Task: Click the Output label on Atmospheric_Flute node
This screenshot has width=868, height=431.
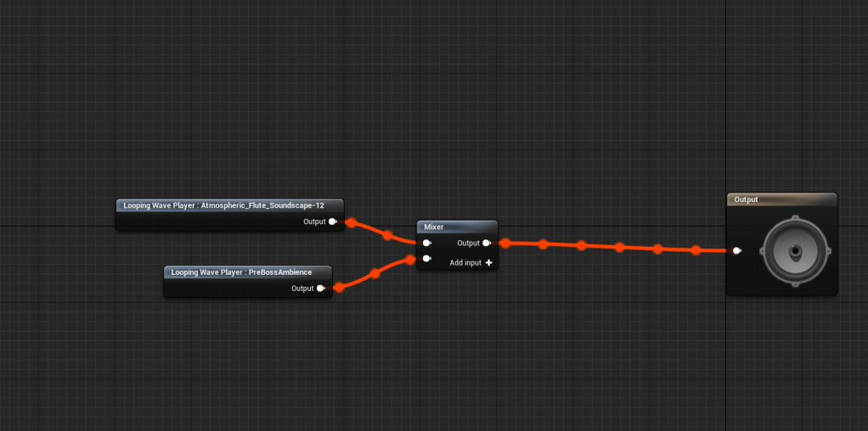Action: click(x=314, y=221)
